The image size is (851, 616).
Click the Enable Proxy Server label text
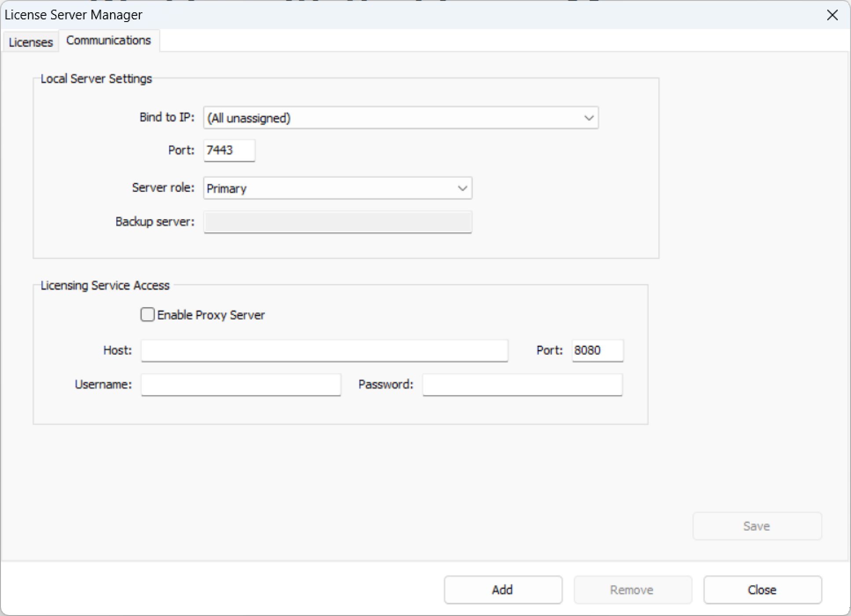211,315
